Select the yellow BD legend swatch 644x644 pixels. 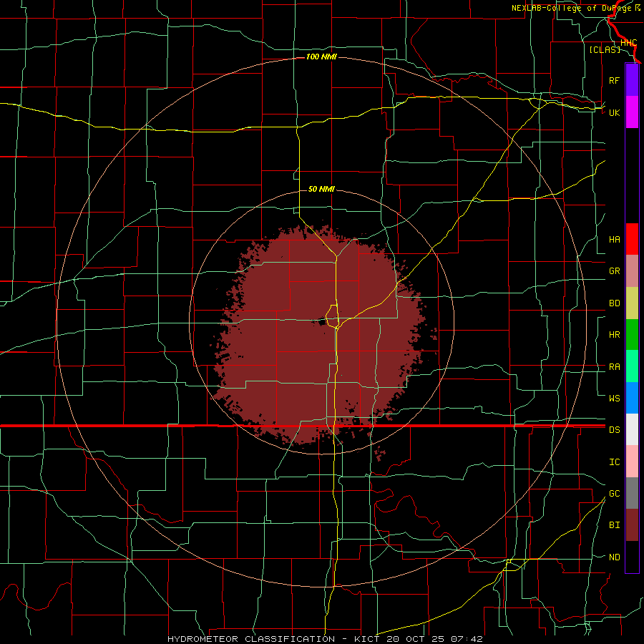pos(632,303)
